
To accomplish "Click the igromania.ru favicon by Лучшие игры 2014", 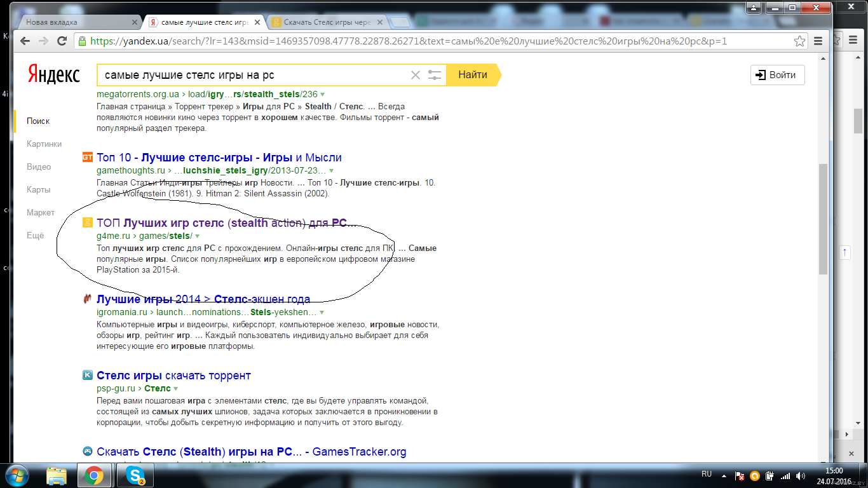I will [x=88, y=299].
